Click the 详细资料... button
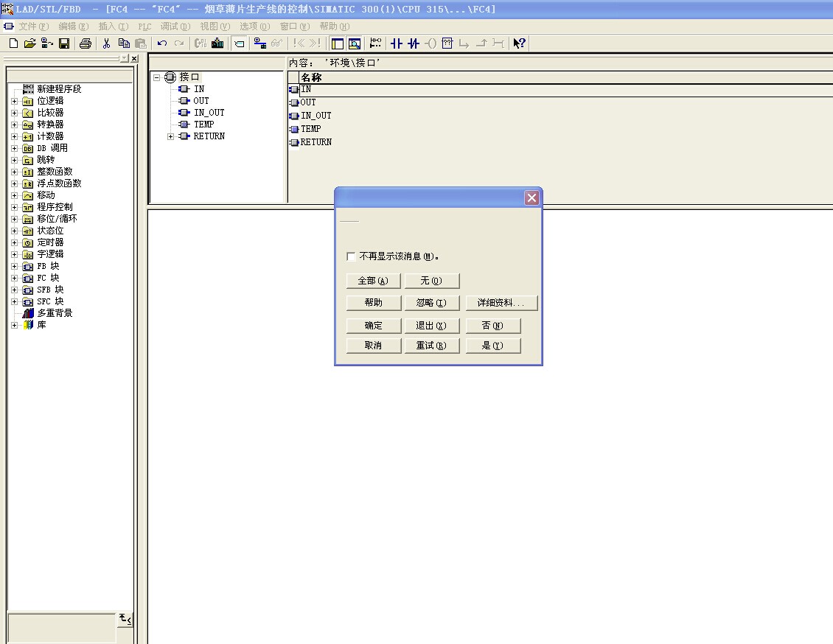 click(x=501, y=303)
